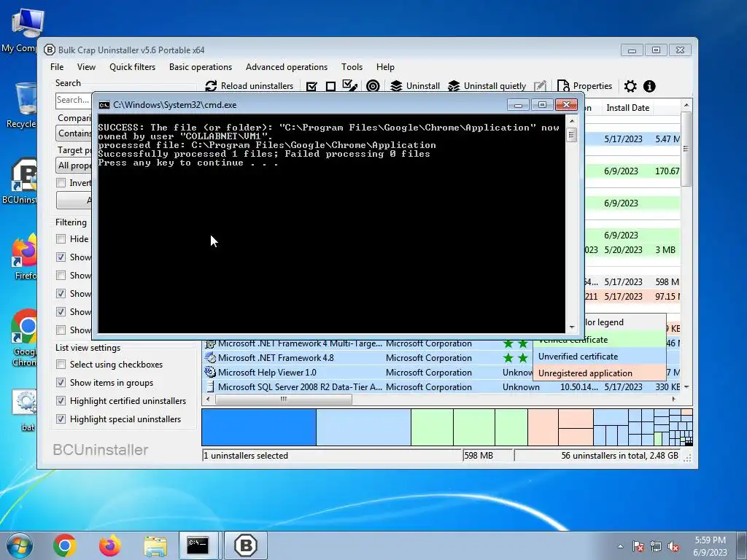This screenshot has height=560, width=747.
Task: Click Reload uninstallers refresh icon
Action: [211, 86]
